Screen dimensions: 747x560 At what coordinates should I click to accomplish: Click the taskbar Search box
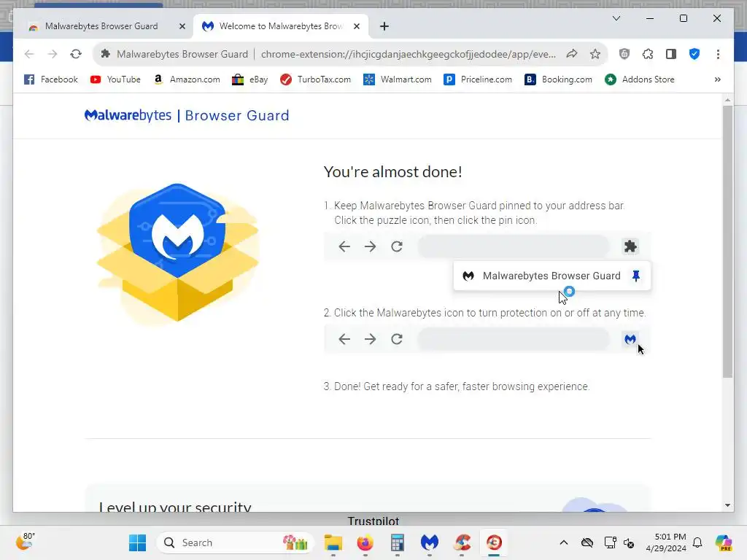click(x=236, y=542)
